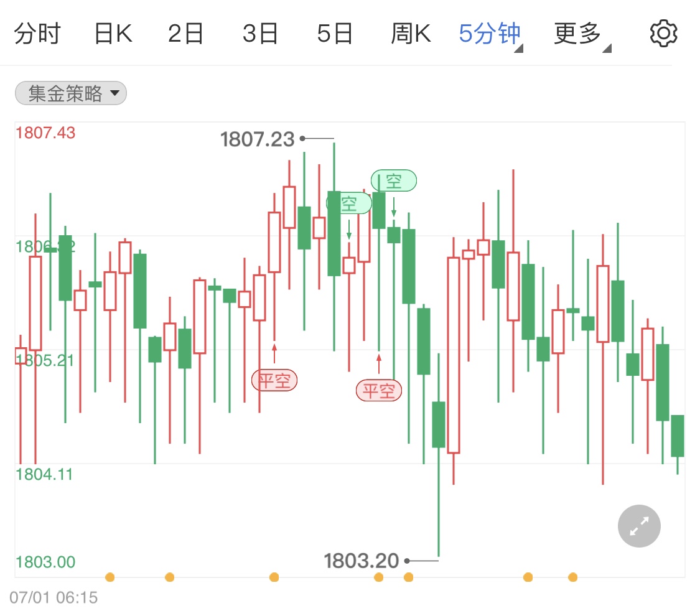The width and height of the screenshot is (700, 616).
Task: Click the upper green 空 signal label
Action: pos(394,181)
